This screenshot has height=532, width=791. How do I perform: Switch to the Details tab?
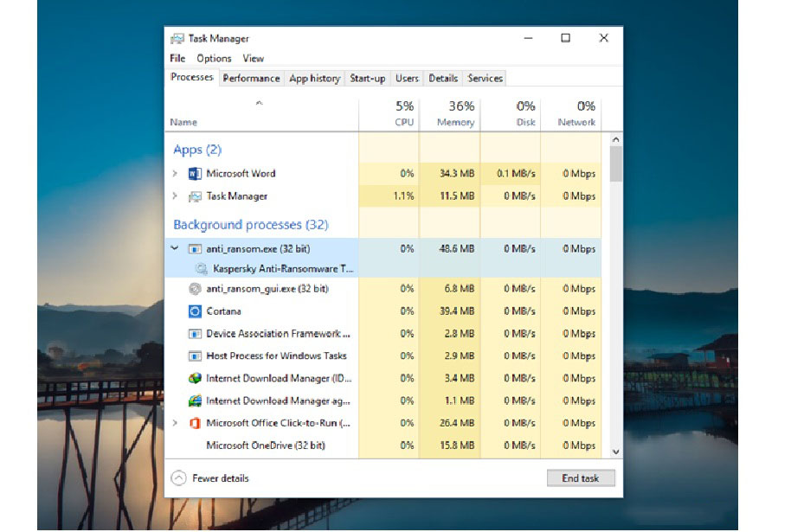(x=443, y=78)
